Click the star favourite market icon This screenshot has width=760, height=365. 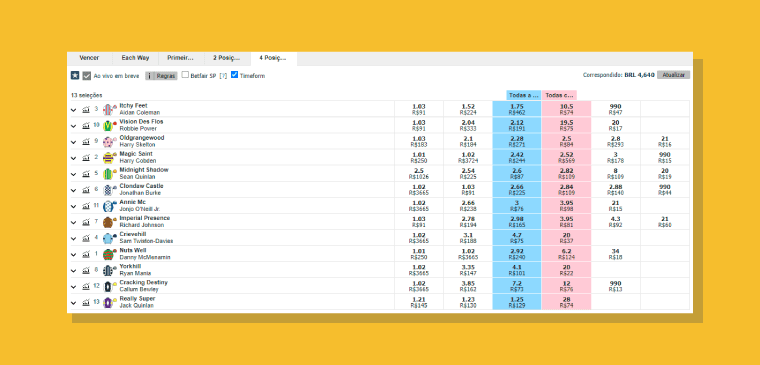75,76
